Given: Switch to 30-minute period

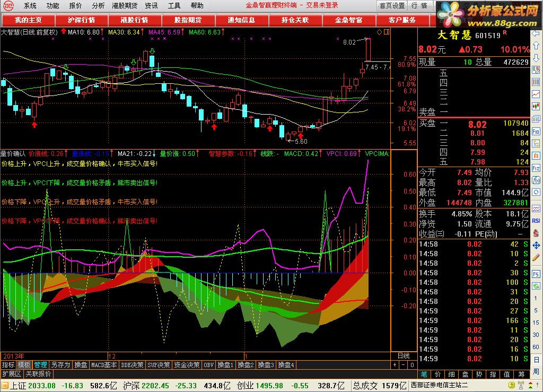Looking at the screenshot, I should coord(536,335).
